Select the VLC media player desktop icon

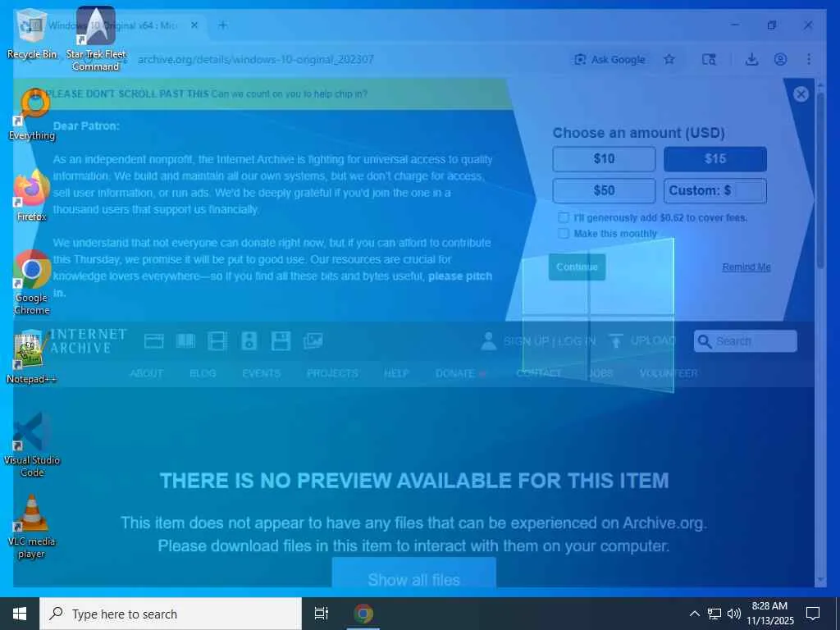(x=32, y=527)
